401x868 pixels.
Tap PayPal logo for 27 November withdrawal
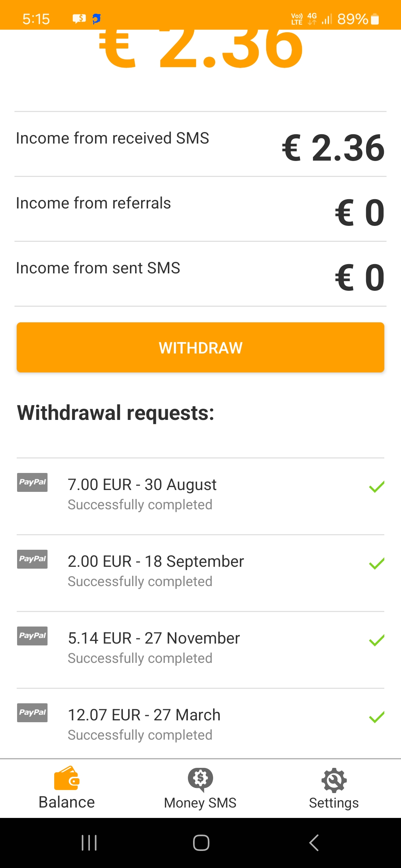click(32, 636)
